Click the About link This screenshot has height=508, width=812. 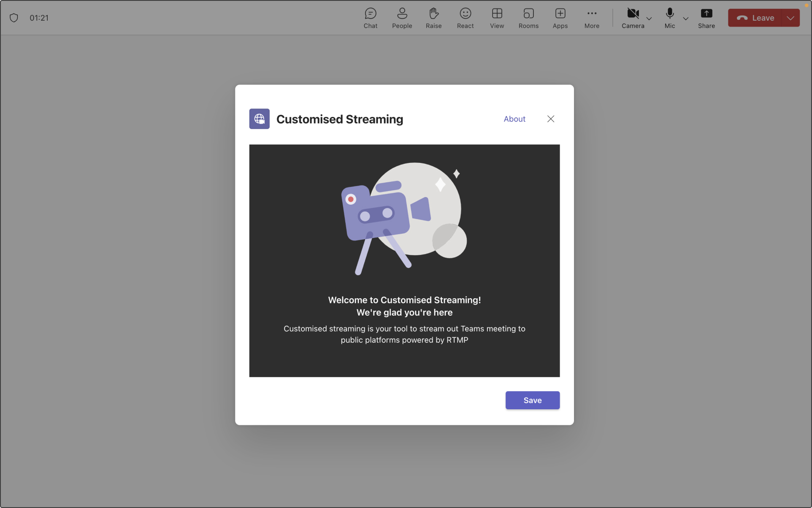click(514, 119)
